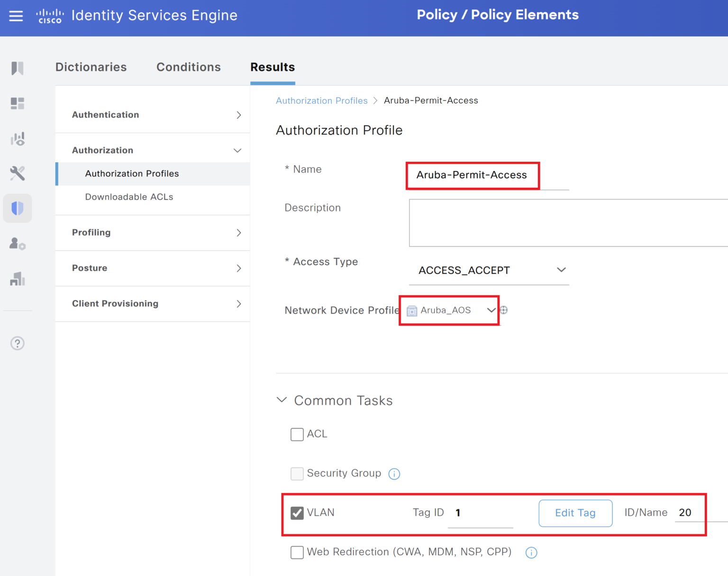Enable the ACL checkbox

pos(297,434)
